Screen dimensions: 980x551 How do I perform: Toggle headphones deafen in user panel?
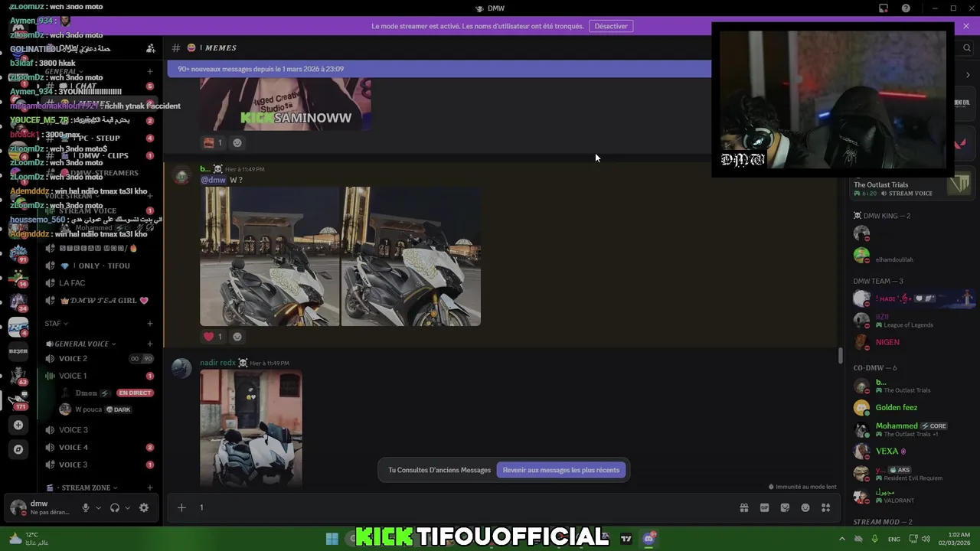click(115, 507)
